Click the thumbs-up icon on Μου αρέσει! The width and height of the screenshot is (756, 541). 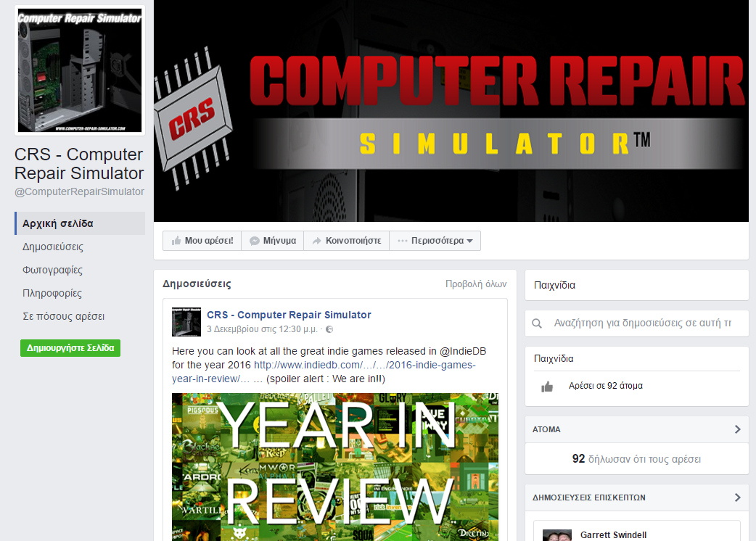(x=176, y=241)
